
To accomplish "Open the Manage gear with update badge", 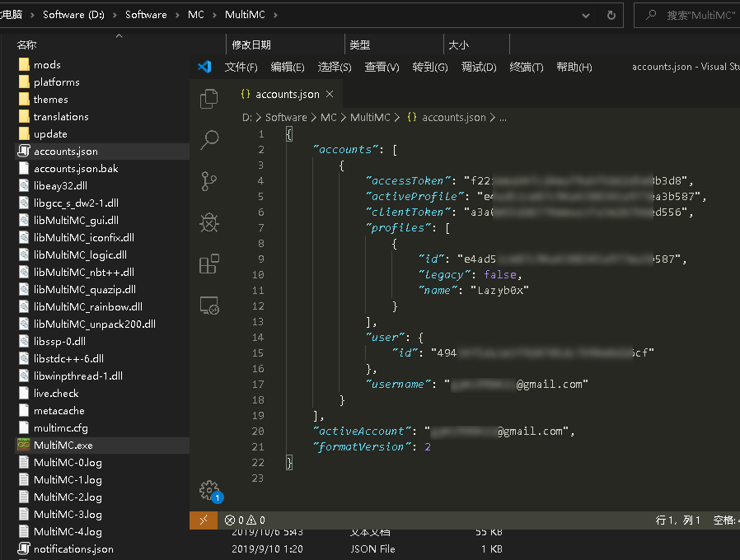I will (211, 492).
